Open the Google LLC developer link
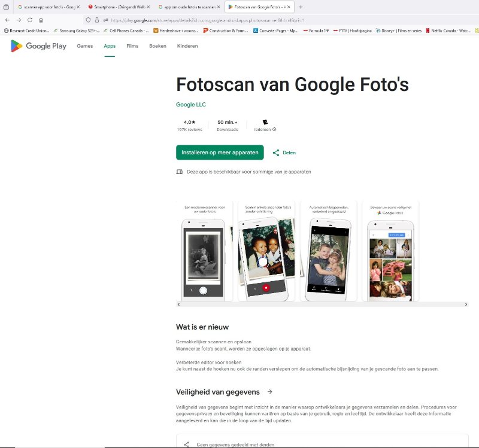The height and width of the screenshot is (448, 479). click(x=190, y=105)
